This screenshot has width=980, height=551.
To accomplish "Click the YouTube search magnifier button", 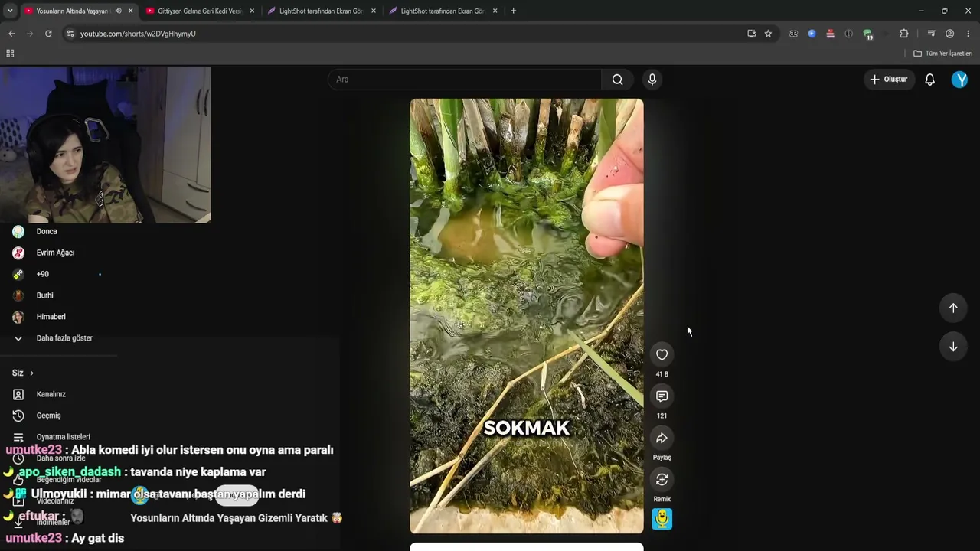I will click(x=617, y=80).
